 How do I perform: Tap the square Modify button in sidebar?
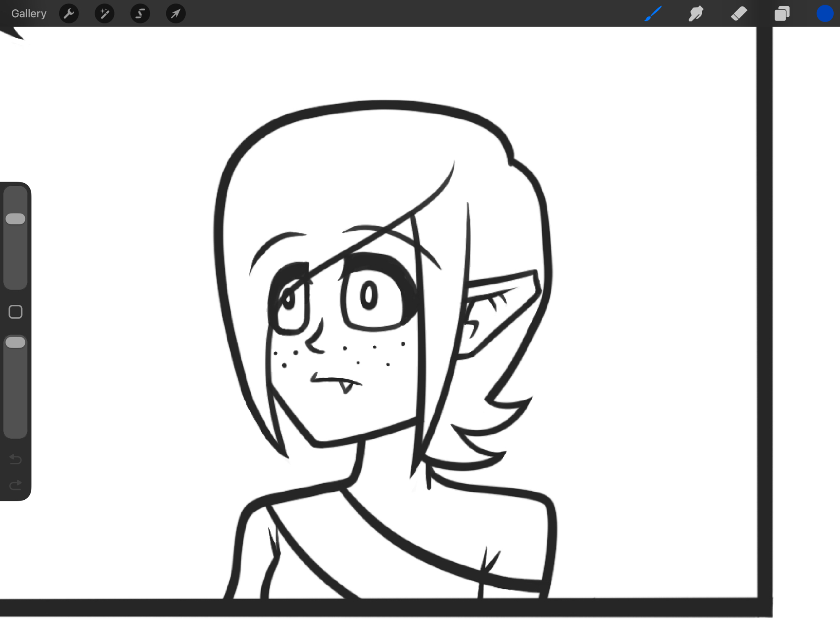[16, 312]
